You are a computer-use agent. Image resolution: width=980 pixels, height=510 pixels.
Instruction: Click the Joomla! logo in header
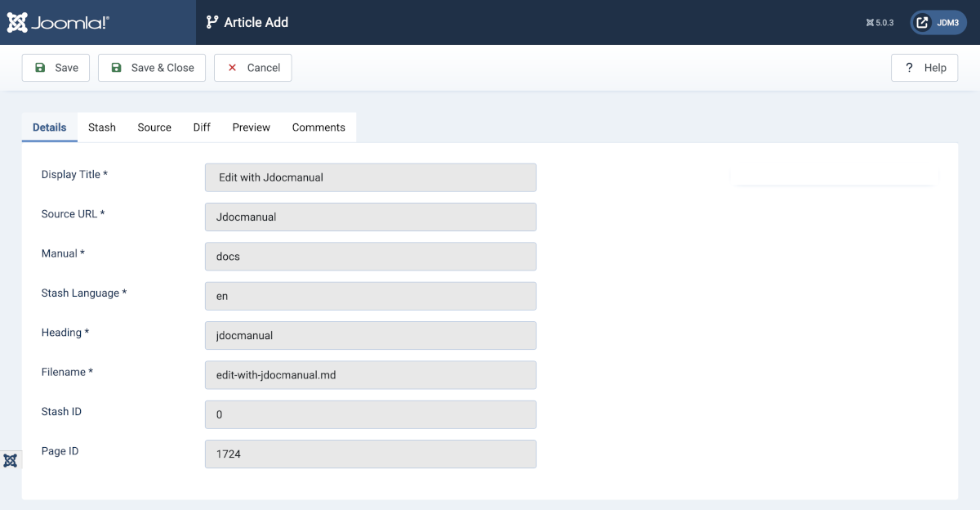coord(58,22)
